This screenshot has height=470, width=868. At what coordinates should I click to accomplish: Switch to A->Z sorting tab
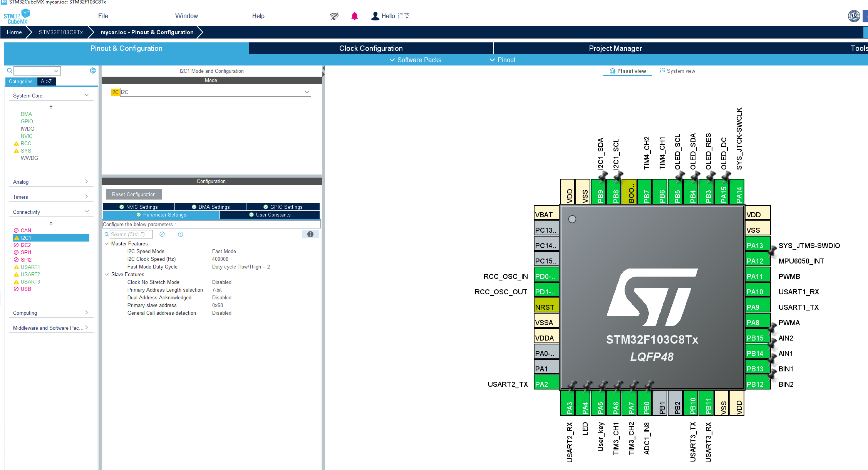pos(46,81)
